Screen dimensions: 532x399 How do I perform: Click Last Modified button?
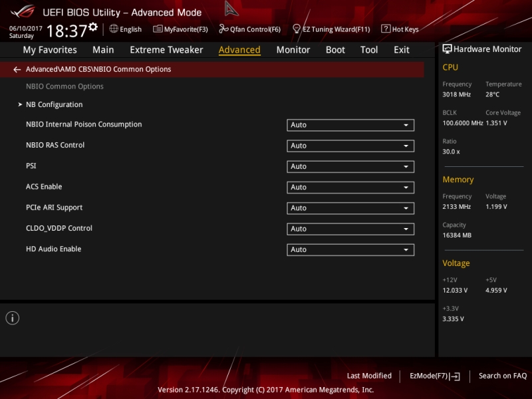369,376
